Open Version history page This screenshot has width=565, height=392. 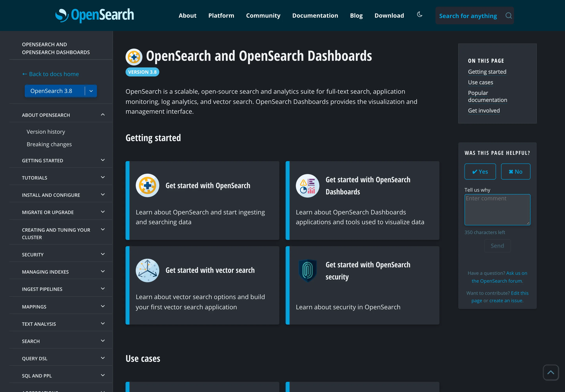pos(46,132)
